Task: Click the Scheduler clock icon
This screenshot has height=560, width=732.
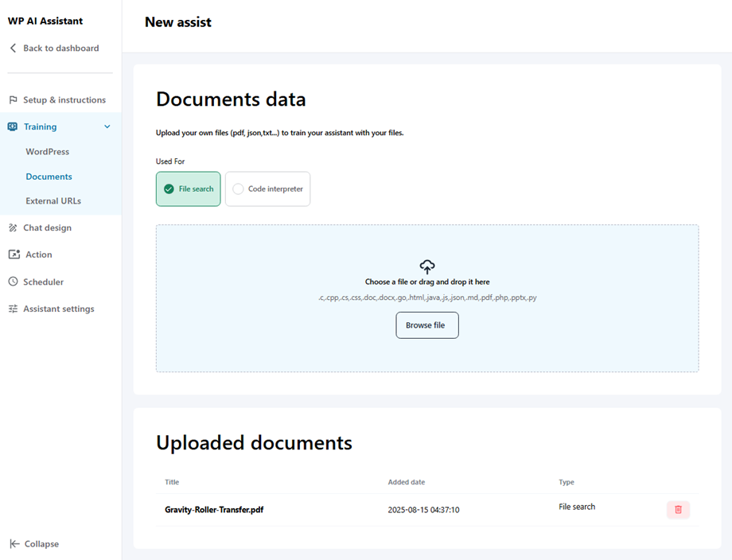Action: tap(13, 282)
